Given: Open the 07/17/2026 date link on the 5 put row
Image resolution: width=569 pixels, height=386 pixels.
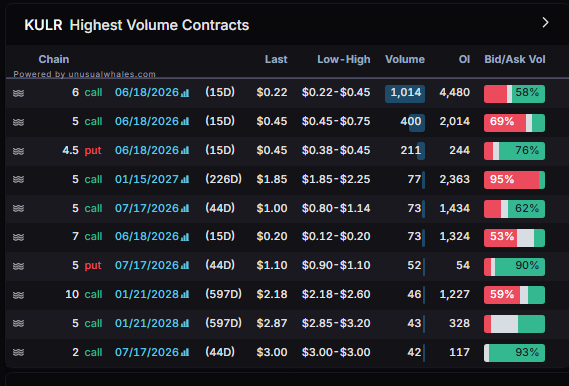Looking at the screenshot, I should pos(147,266).
